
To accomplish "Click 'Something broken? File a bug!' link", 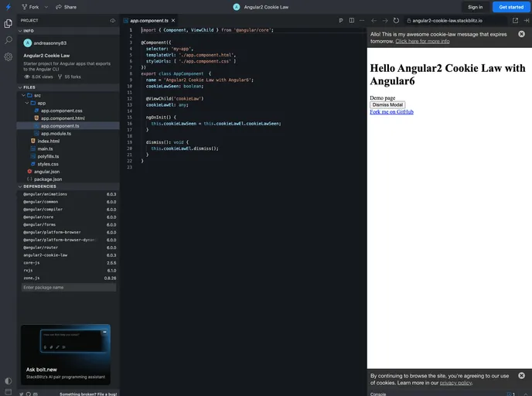I will tap(88, 394).
